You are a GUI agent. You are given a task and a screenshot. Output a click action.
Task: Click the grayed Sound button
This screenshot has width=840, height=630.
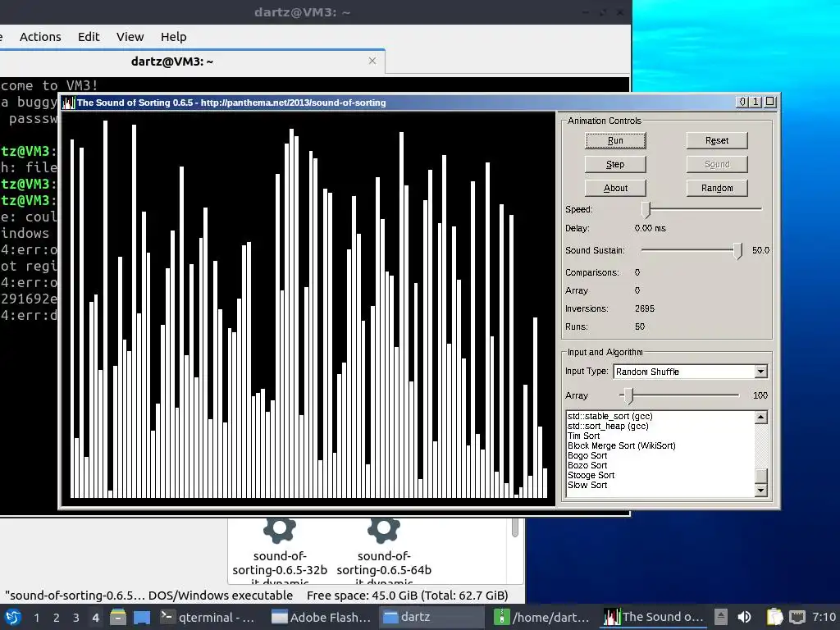point(717,164)
